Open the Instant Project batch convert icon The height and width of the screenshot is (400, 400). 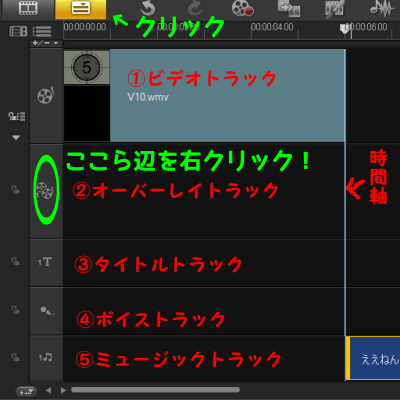point(289,9)
